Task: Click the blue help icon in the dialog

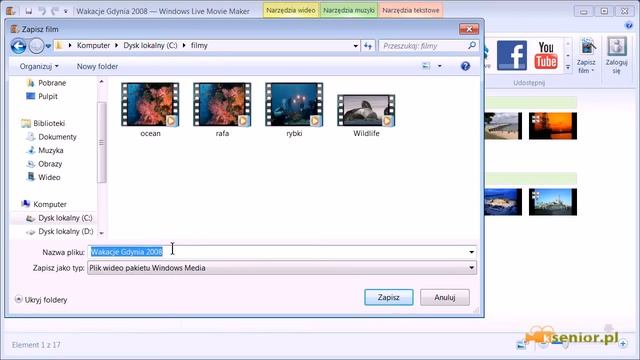Action: pos(465,66)
